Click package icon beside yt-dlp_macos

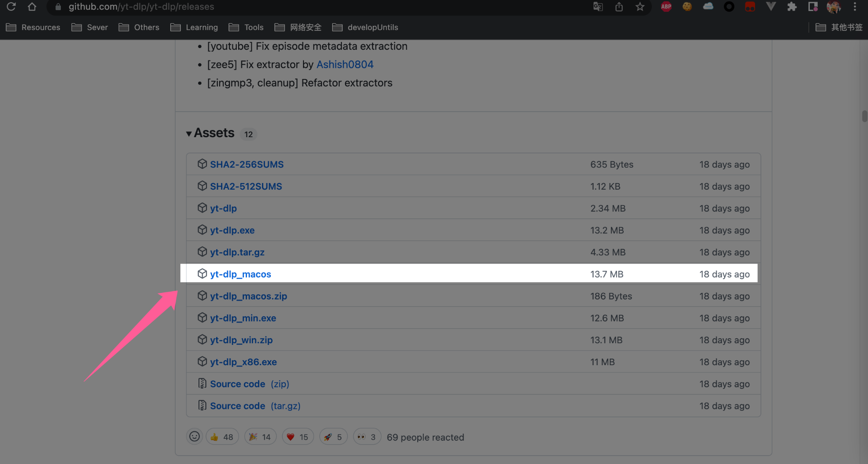click(x=202, y=274)
